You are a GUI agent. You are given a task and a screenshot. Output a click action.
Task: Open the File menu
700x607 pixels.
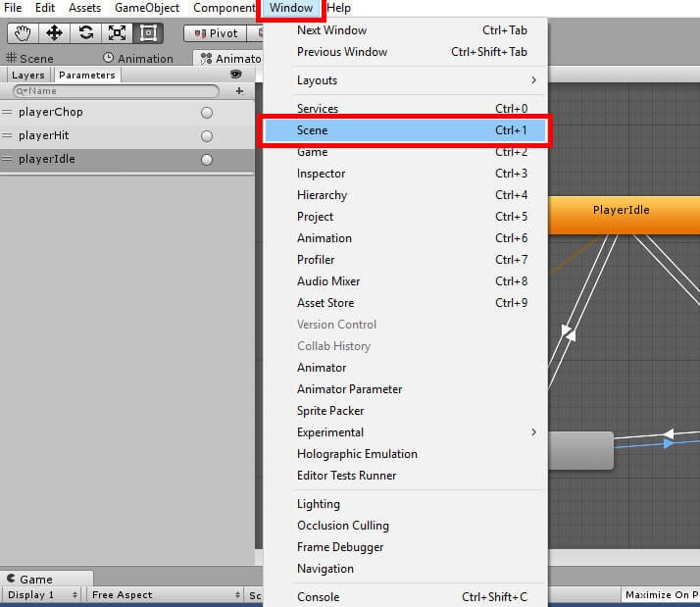13,8
